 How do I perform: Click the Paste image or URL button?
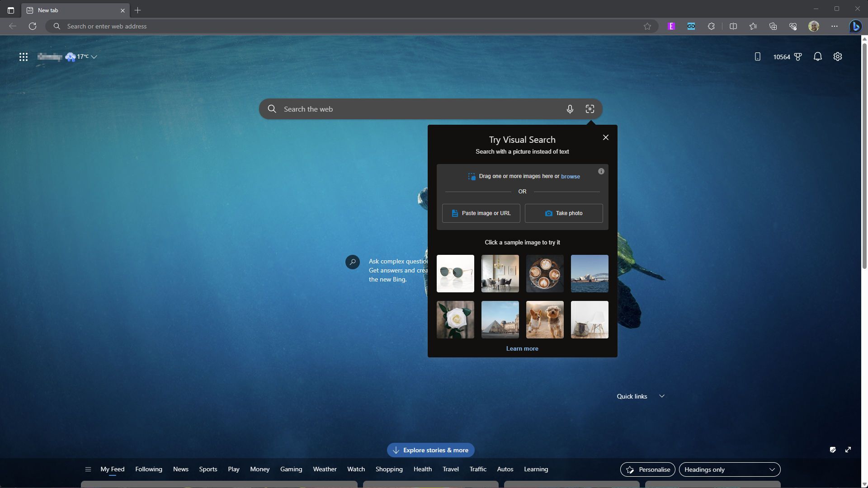[x=481, y=213]
